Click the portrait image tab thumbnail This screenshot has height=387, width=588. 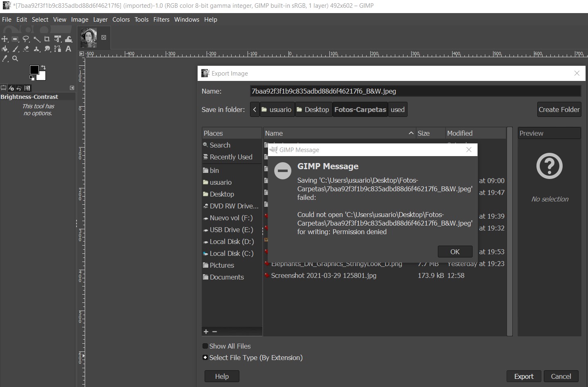coord(89,38)
